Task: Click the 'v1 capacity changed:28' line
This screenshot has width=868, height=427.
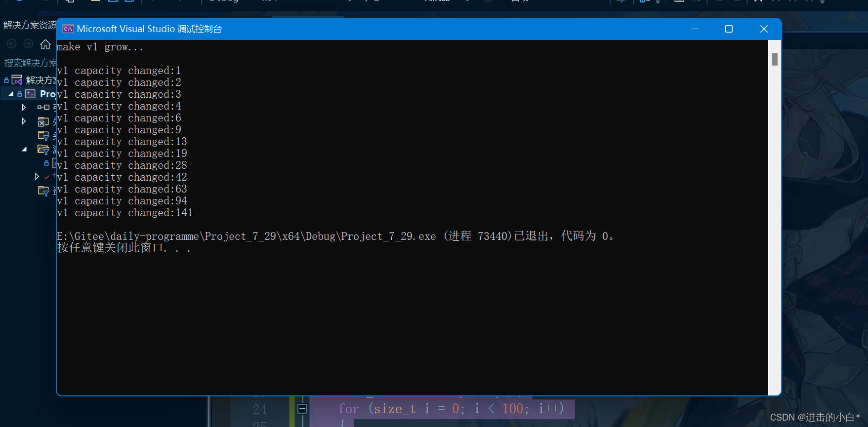Action: pos(122,165)
